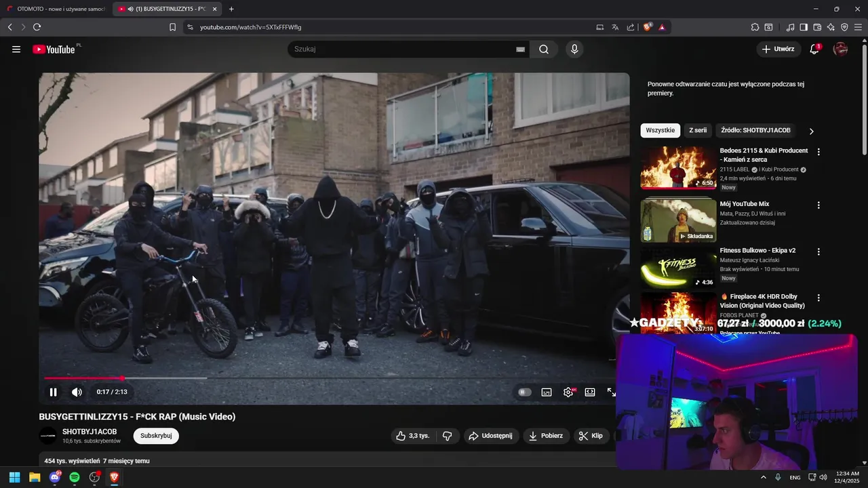Select the Wszystkie filter chip
The width and height of the screenshot is (868, 488).
[660, 130]
